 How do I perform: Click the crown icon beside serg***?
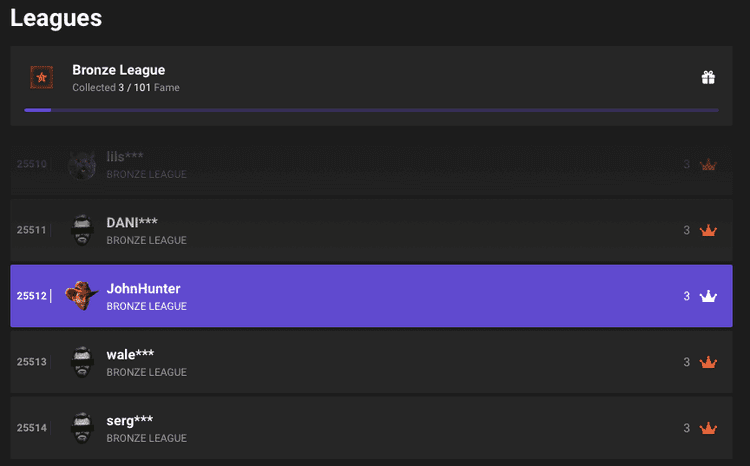708,428
